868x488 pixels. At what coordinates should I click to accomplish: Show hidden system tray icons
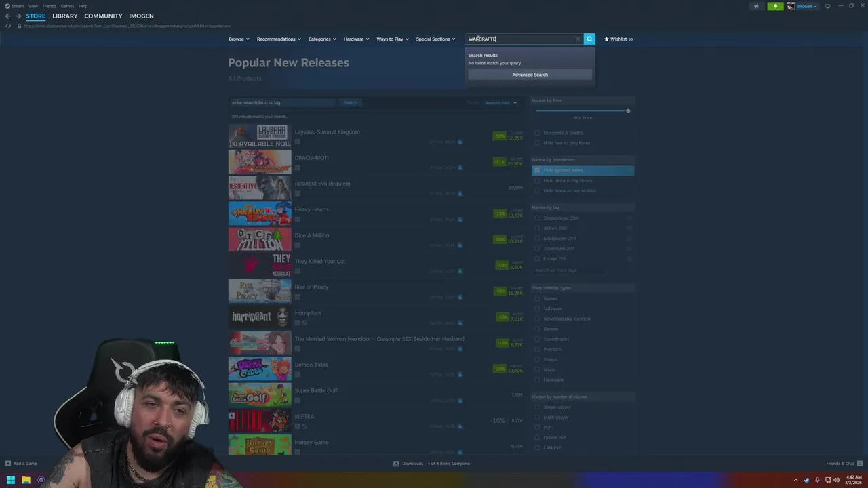tap(796, 480)
